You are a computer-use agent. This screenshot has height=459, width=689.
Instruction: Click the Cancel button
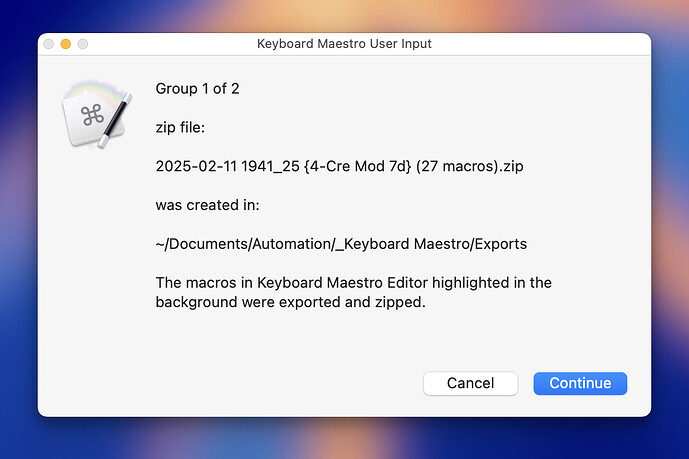470,383
